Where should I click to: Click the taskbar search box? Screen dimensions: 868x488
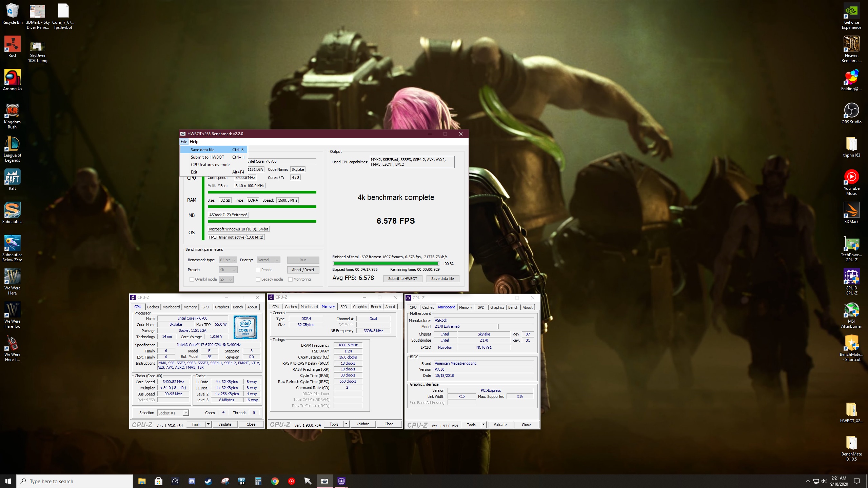click(75, 481)
